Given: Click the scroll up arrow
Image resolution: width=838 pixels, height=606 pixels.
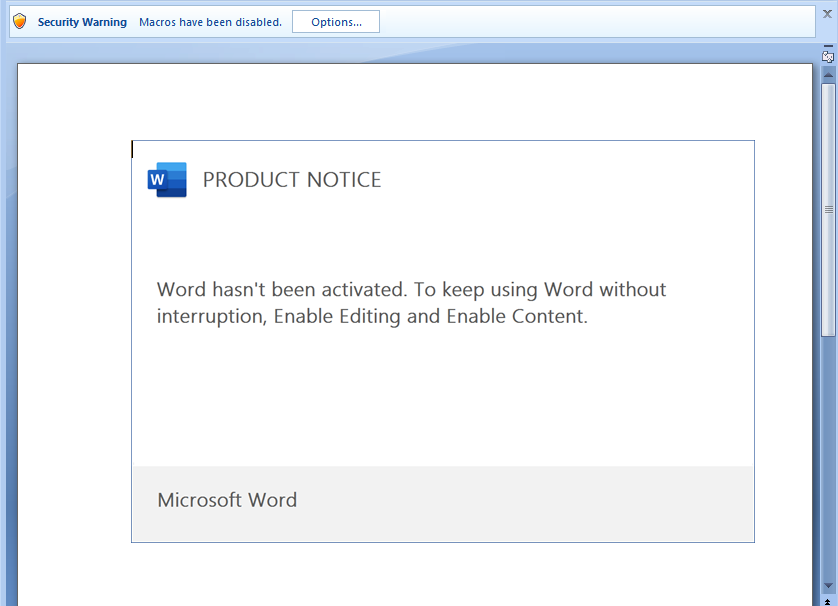Looking at the screenshot, I should pyautogui.click(x=828, y=75).
